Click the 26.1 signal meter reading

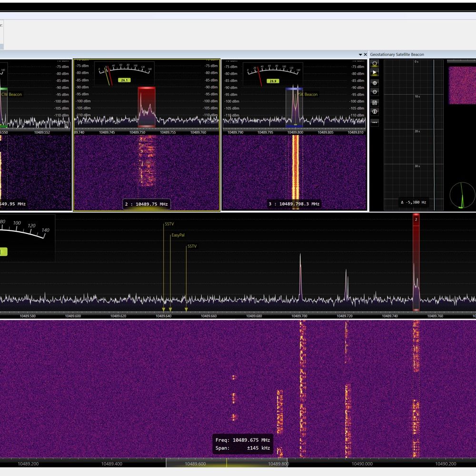click(124, 80)
